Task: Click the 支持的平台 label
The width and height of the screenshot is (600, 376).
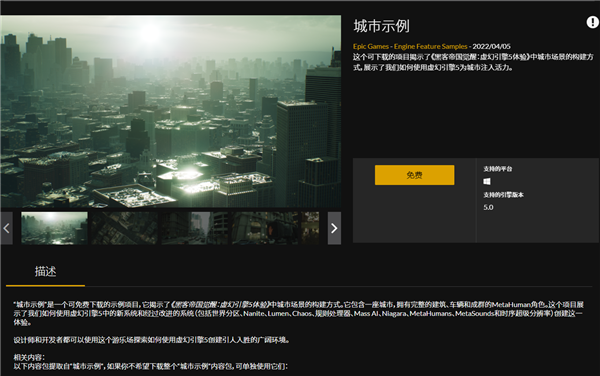Action: point(497,169)
